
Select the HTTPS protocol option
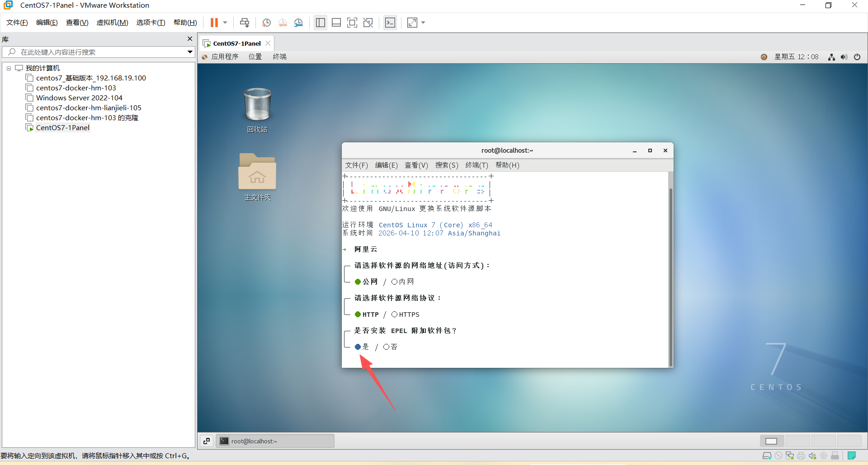coord(406,315)
